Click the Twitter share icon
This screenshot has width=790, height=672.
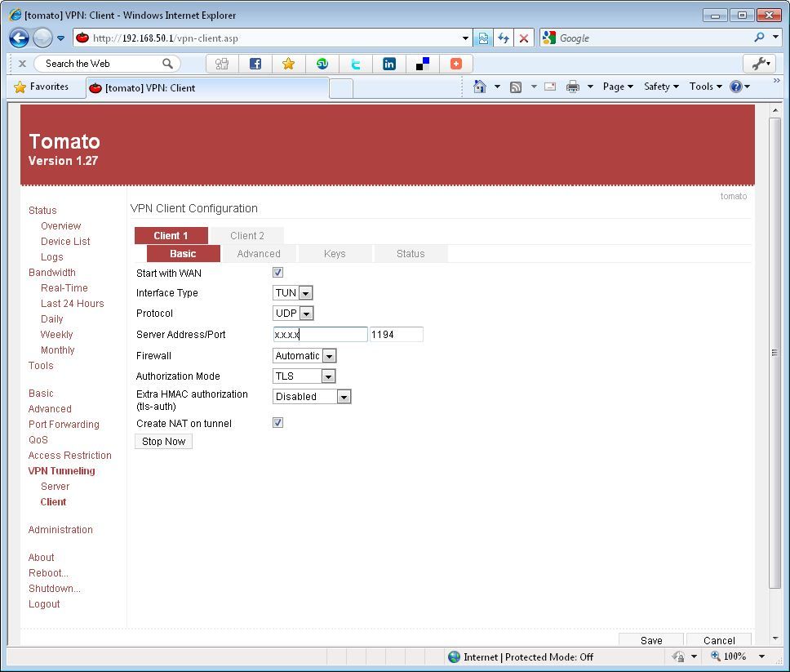355,63
